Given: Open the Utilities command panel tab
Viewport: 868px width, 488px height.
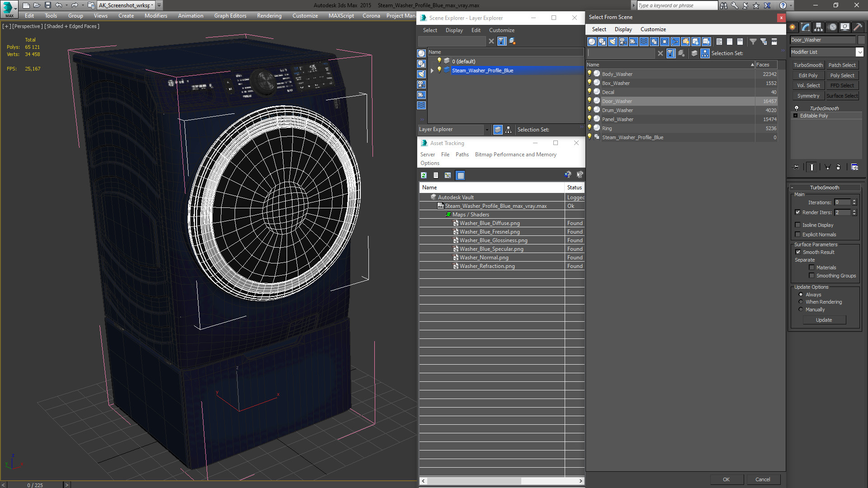Looking at the screenshot, I should pyautogui.click(x=858, y=27).
